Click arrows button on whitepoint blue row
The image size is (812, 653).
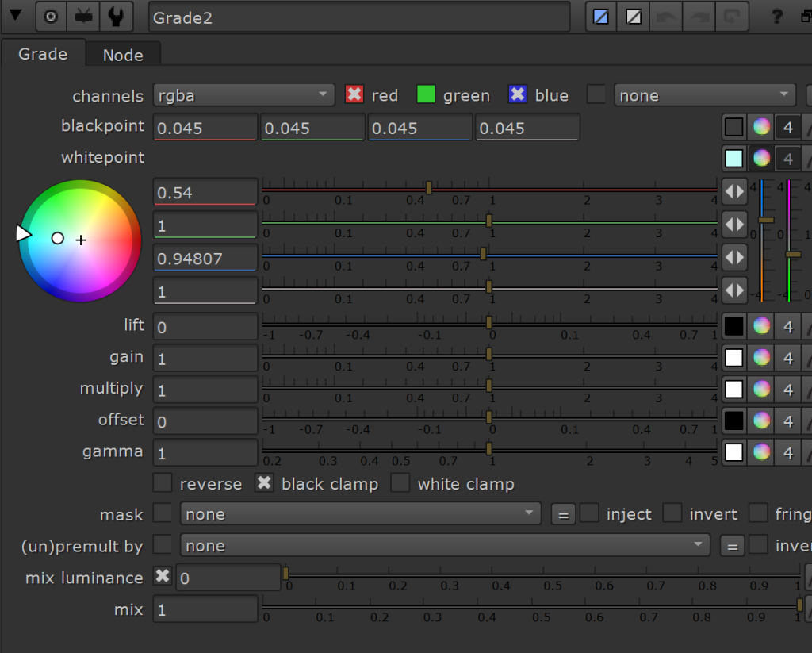tap(734, 258)
